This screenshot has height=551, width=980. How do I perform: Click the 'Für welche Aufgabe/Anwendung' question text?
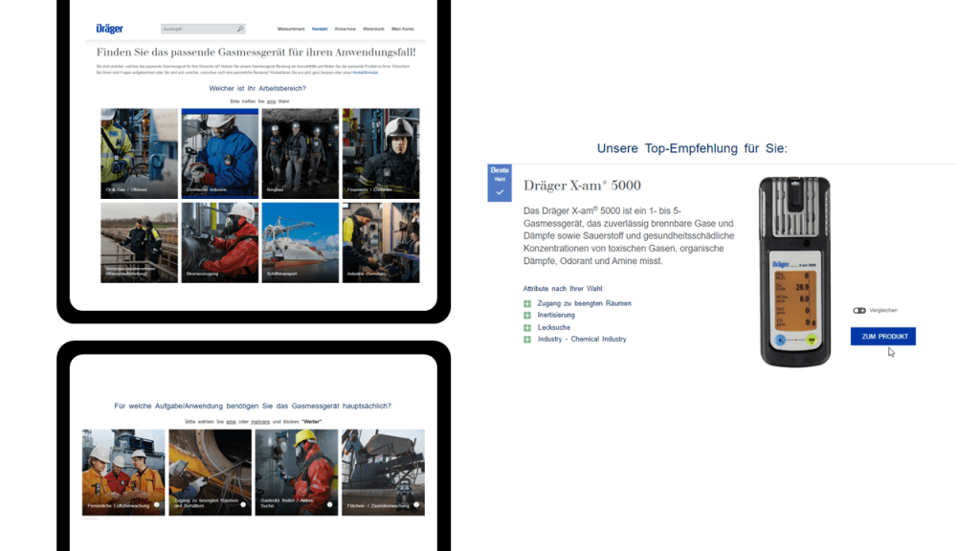253,406
